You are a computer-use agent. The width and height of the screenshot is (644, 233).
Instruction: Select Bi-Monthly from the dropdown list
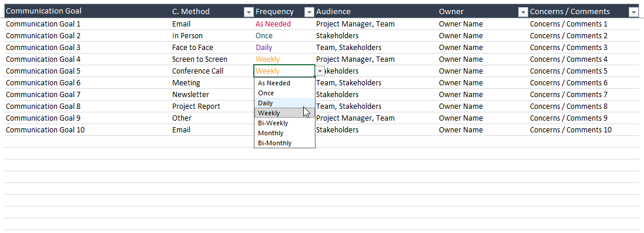point(284,143)
